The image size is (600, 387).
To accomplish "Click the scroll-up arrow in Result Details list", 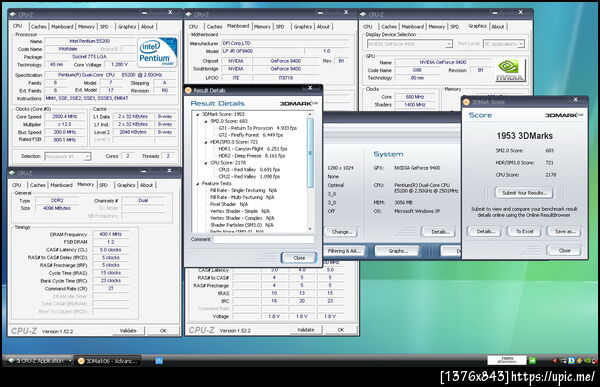I will [x=310, y=114].
